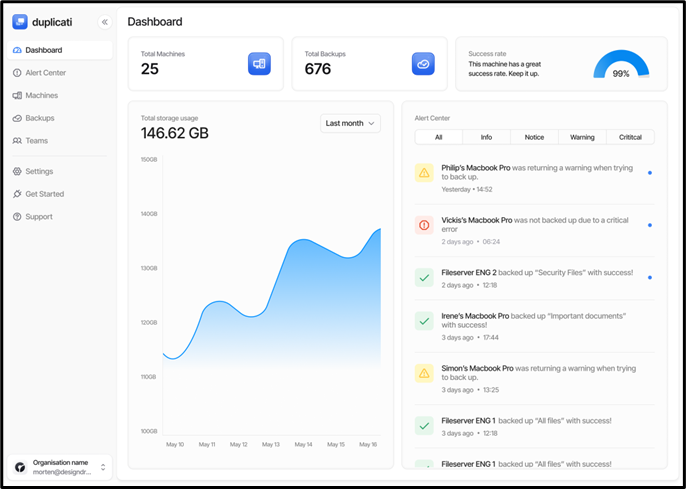Collapse the sidebar with double-chevron button

pyautogui.click(x=105, y=22)
